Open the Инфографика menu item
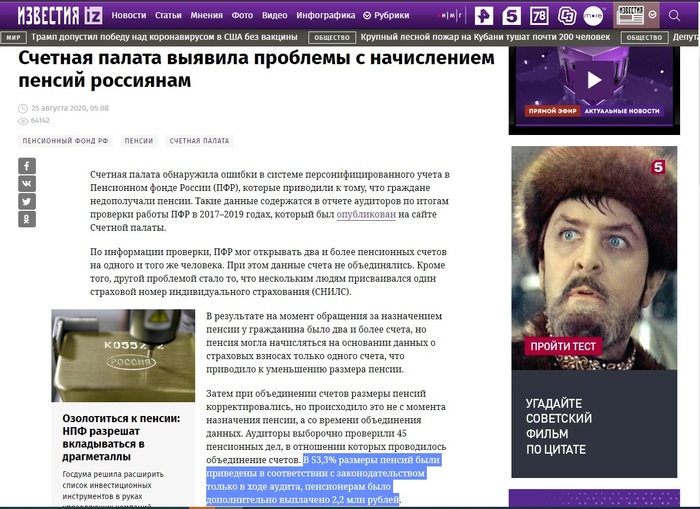700x509 pixels. [x=326, y=16]
